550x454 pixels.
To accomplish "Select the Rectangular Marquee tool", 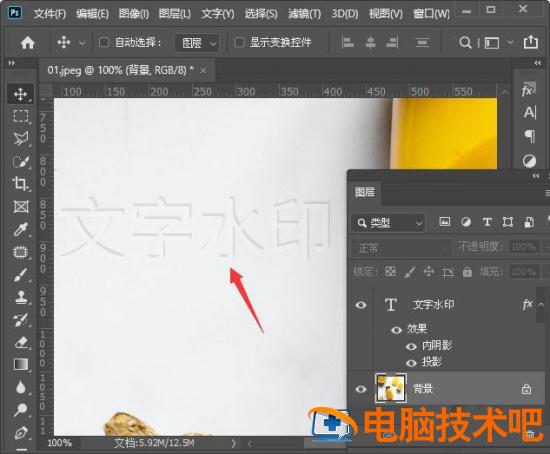I will click(x=21, y=116).
